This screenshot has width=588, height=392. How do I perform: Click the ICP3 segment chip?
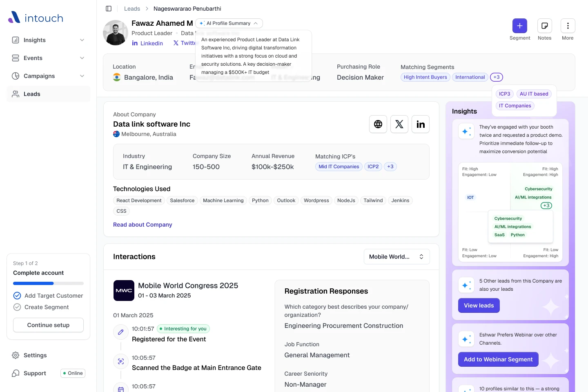[505, 94]
